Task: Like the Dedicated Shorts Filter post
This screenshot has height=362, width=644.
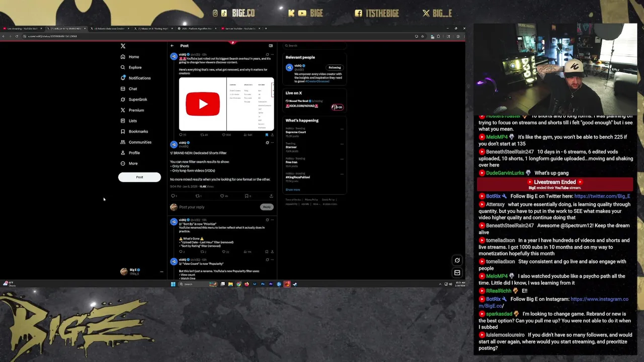Action: coord(223,196)
